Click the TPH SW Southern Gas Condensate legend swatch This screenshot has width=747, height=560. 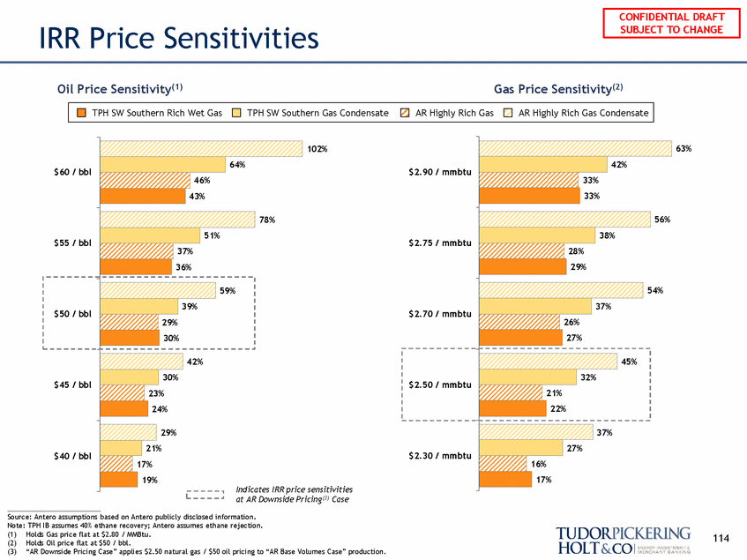(x=236, y=113)
